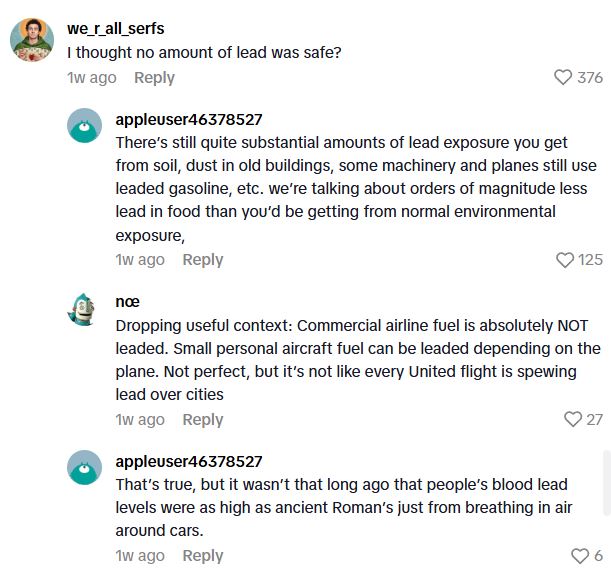Click the "1w ago" timestamp under we_r_all_serfs's comment
611x587 pixels.
[91, 77]
